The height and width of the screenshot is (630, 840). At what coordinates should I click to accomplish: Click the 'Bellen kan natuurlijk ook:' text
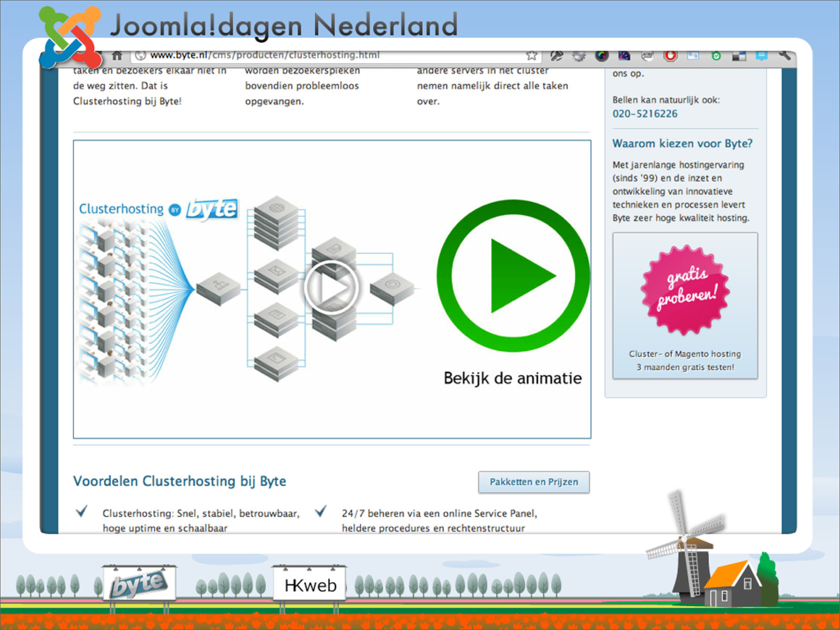(666, 100)
